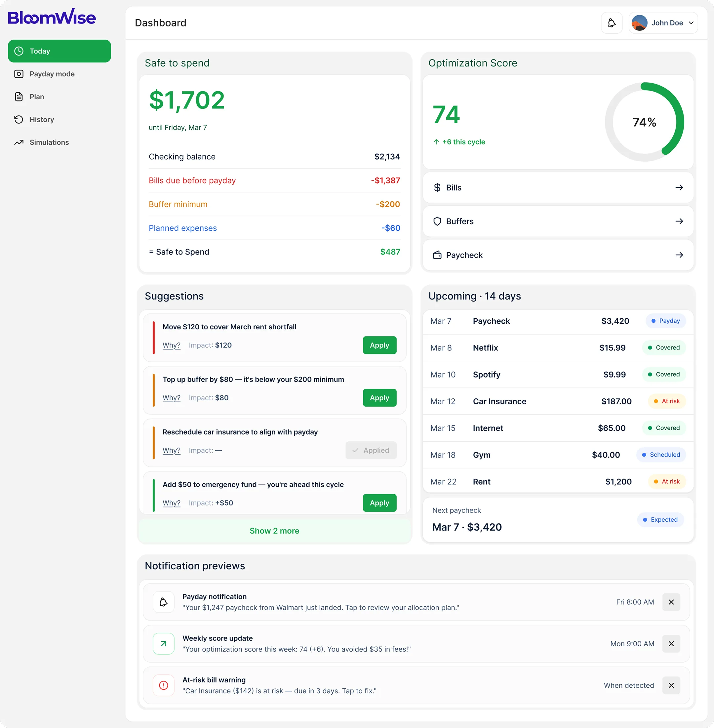
Task: Click the Covered badge for Netflix
Action: click(x=664, y=348)
